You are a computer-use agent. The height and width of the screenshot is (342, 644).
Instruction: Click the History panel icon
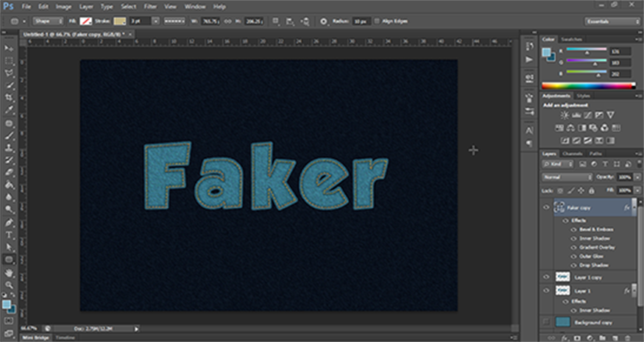[529, 46]
